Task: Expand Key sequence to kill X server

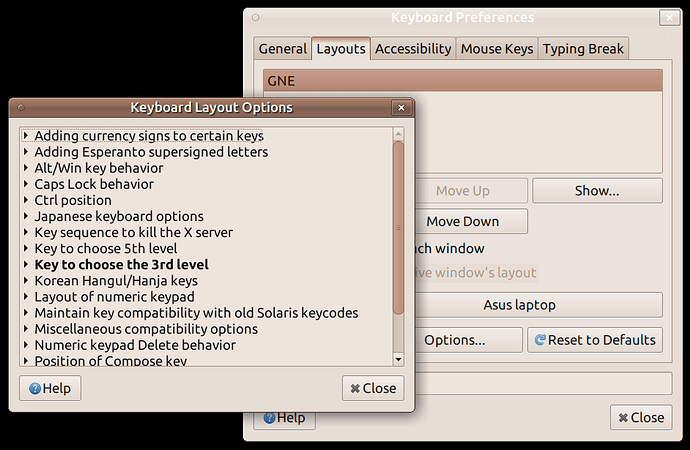Action: coord(26,232)
